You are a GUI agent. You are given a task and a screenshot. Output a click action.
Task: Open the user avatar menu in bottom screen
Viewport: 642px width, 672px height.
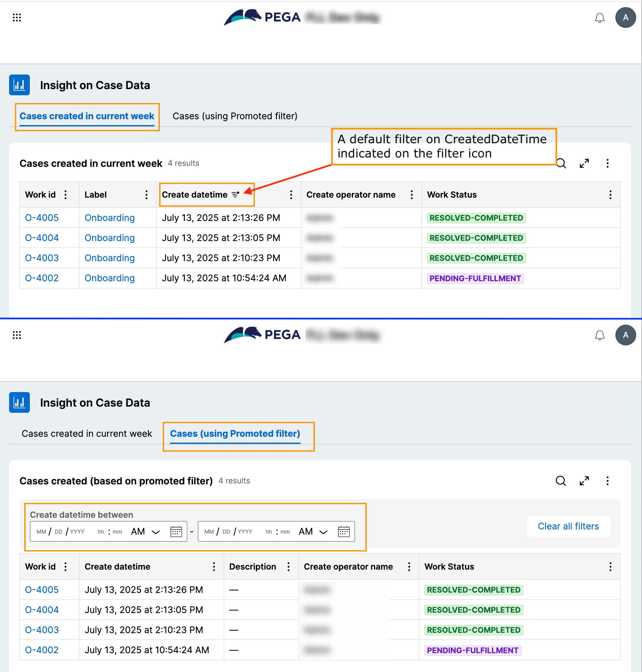click(x=625, y=335)
